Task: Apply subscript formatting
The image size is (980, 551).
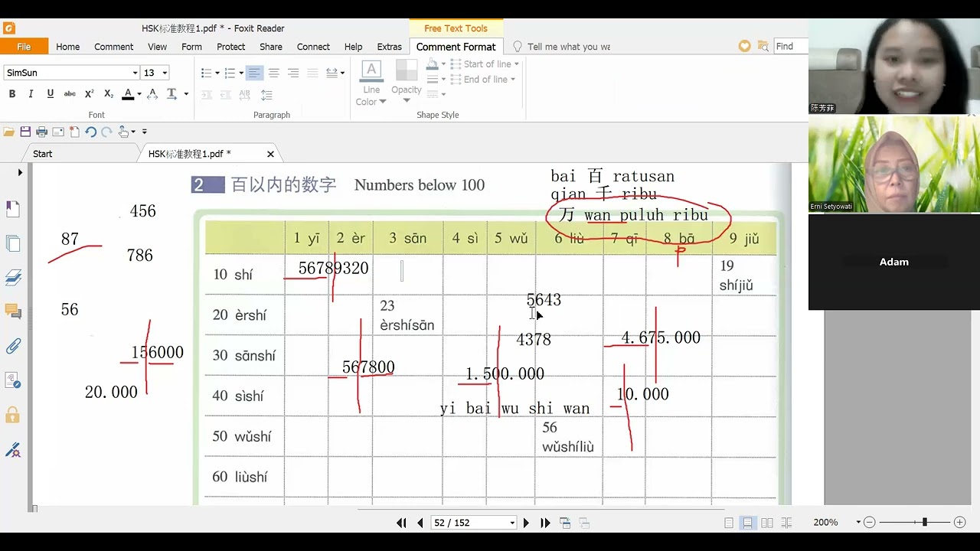Action: [x=108, y=94]
